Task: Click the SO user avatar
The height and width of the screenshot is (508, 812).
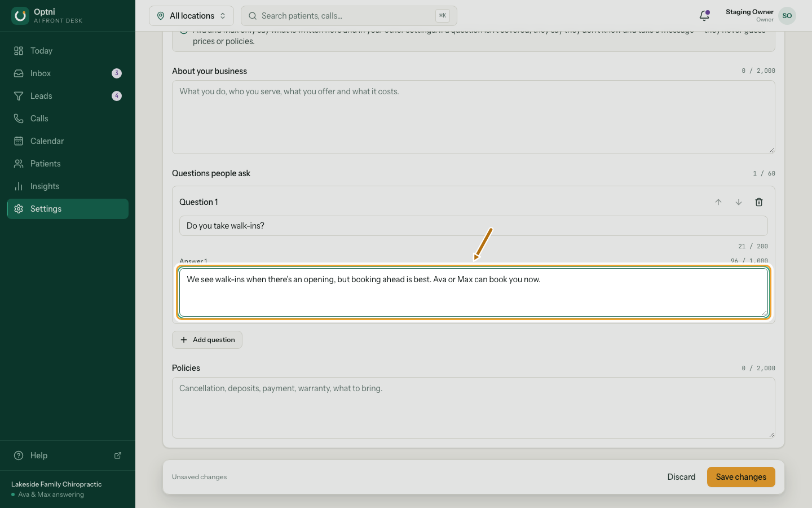Action: (x=787, y=16)
